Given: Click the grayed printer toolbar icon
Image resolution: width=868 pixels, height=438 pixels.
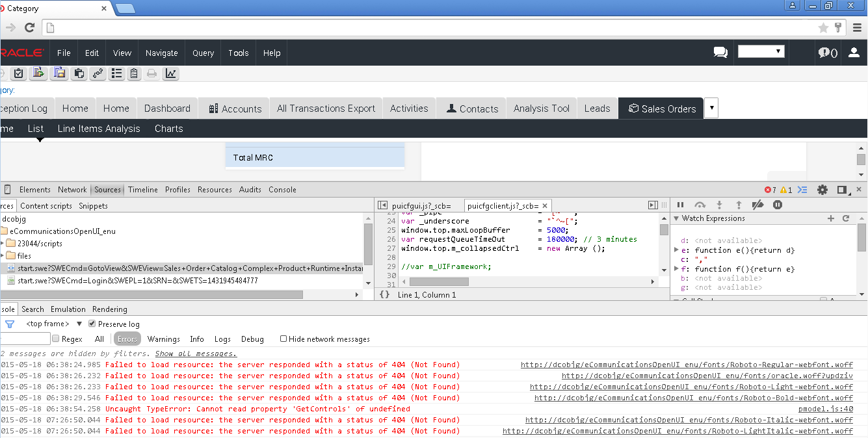Looking at the screenshot, I should (x=152, y=73).
